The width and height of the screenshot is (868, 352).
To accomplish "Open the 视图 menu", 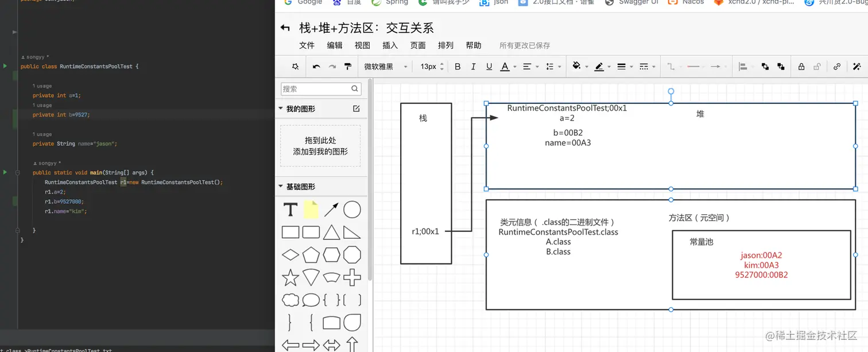I will tap(362, 45).
